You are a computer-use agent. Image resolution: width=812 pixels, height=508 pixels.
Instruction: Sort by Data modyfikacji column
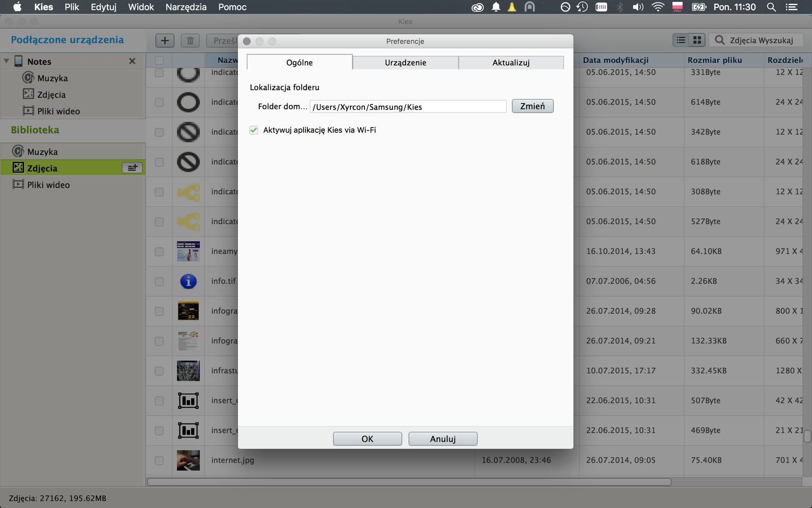coord(631,60)
